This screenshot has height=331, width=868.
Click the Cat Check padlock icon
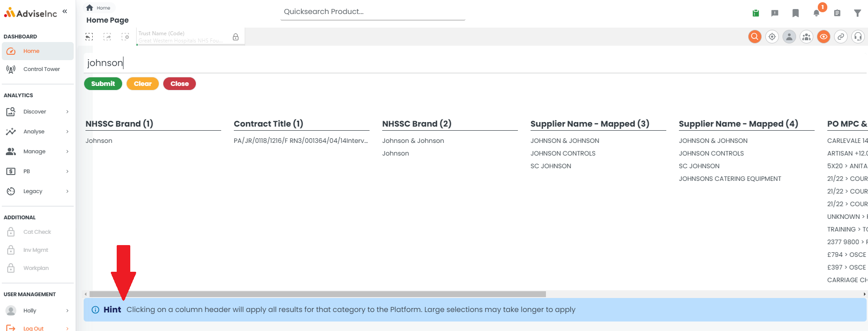11,232
